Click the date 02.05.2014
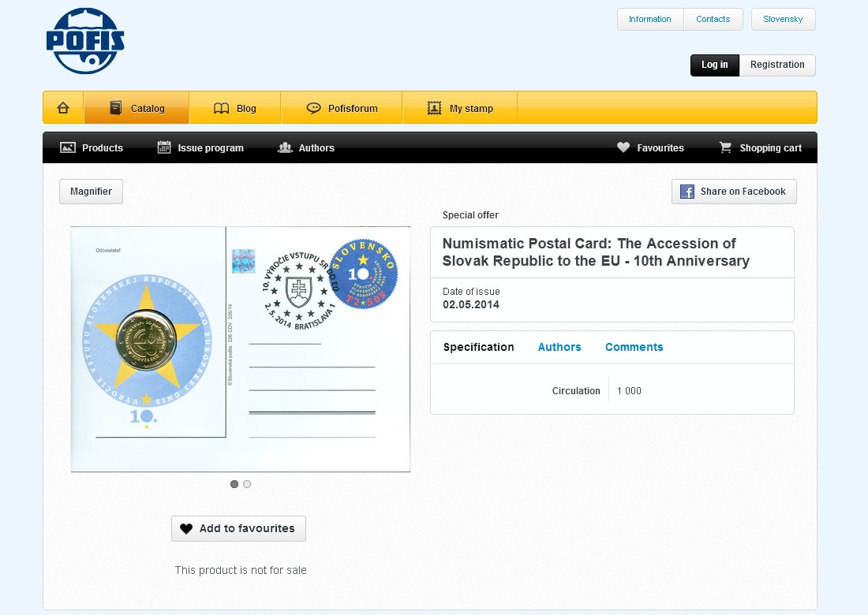The width and height of the screenshot is (868, 615). [470, 304]
